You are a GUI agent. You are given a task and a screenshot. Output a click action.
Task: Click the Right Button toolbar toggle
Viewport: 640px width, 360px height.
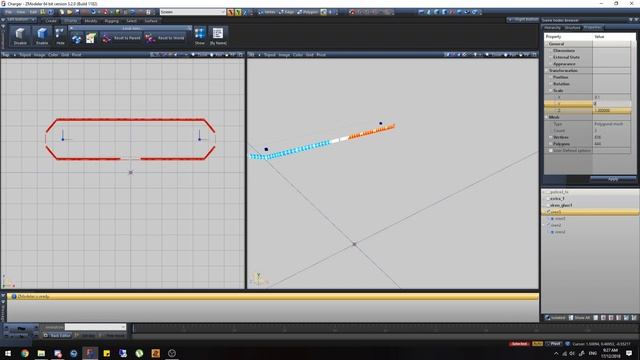523,20
